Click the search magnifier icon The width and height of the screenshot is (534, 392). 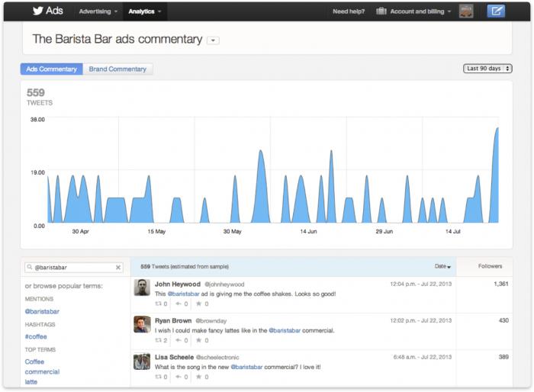[30, 268]
